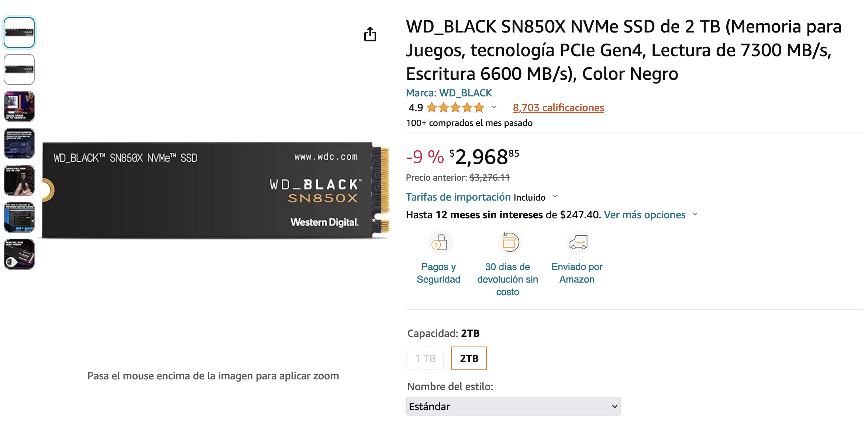Expand the rating breakdown chevron
The image size is (868, 430).
point(494,107)
